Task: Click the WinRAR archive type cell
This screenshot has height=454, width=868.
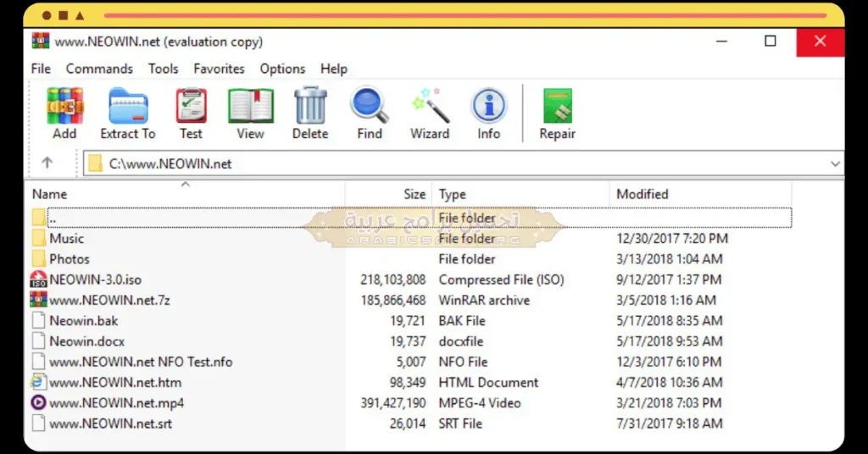Action: [x=484, y=300]
